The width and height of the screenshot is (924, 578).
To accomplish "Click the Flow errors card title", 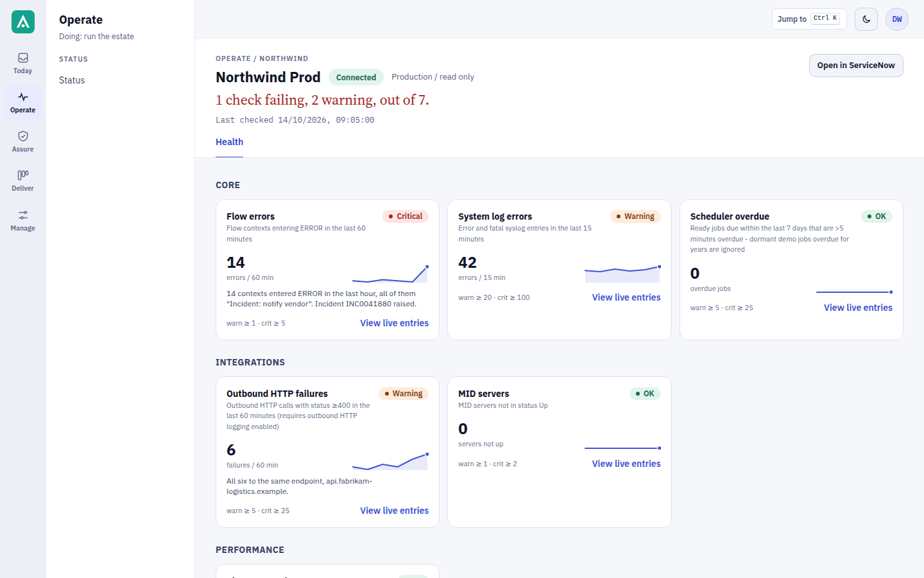I will (250, 216).
